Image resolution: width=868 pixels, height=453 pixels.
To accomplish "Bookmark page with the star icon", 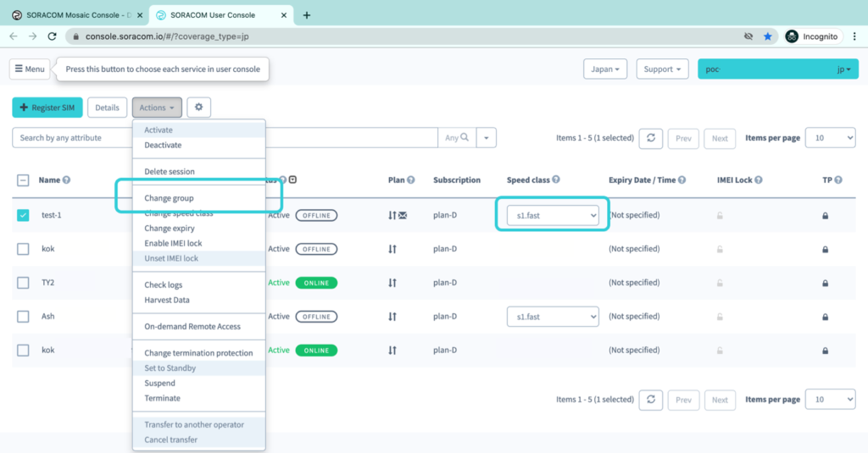I will (x=768, y=36).
